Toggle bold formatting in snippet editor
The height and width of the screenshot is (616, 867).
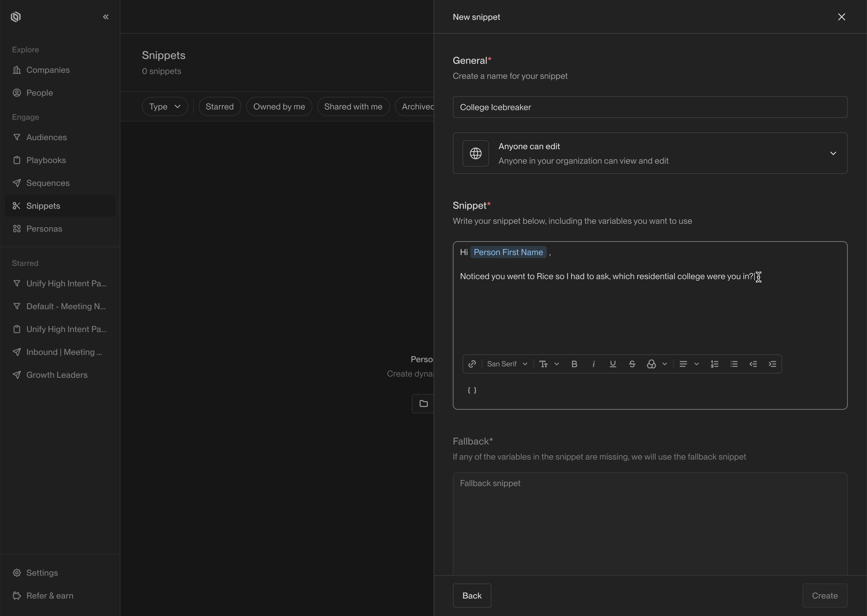(x=574, y=364)
